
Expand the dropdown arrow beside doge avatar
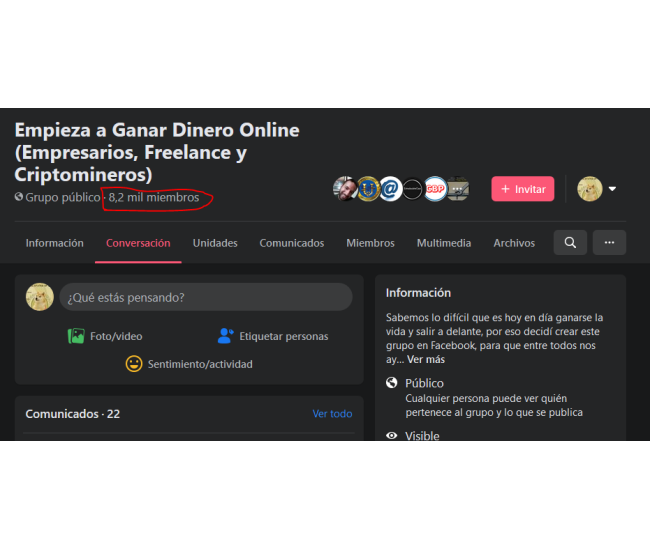[x=612, y=189]
